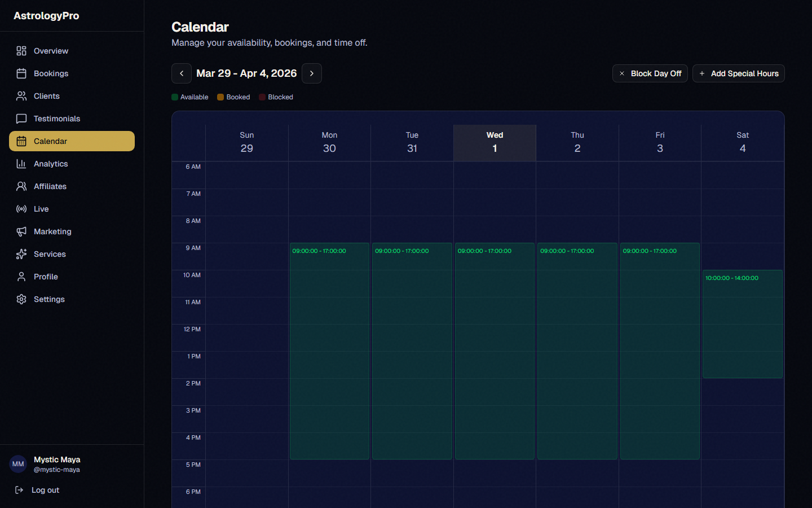Screen dimensions: 812x508
Task: Go to previous week with left chevron
Action: click(x=181, y=73)
